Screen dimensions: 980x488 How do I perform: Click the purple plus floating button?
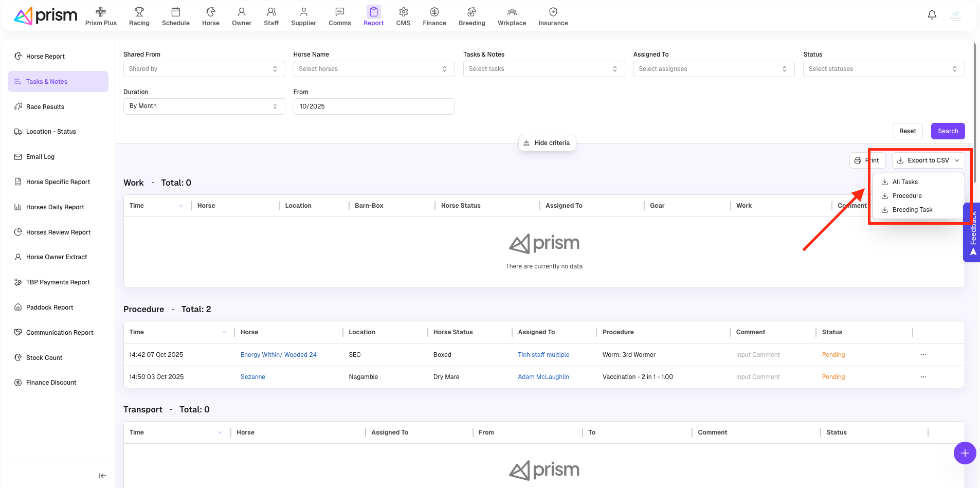(x=965, y=453)
